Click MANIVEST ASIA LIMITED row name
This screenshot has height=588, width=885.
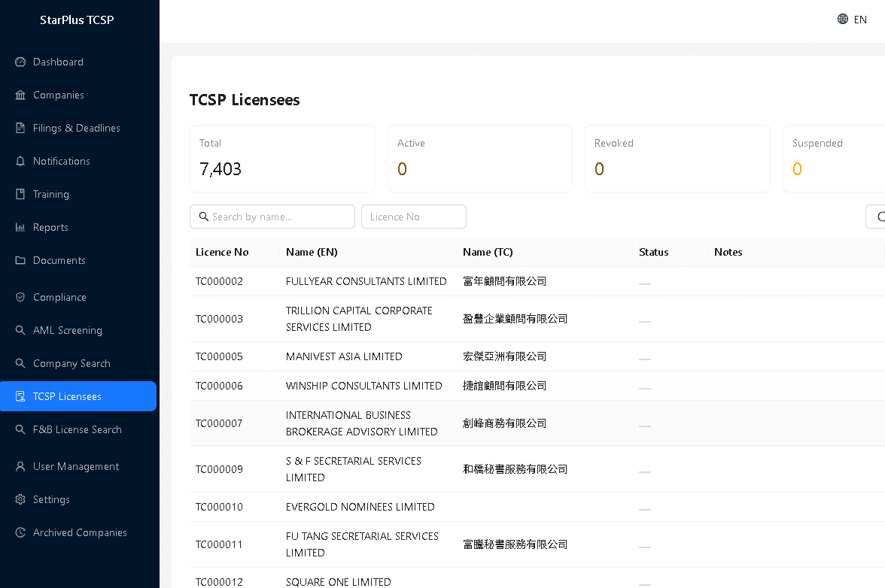[344, 356]
